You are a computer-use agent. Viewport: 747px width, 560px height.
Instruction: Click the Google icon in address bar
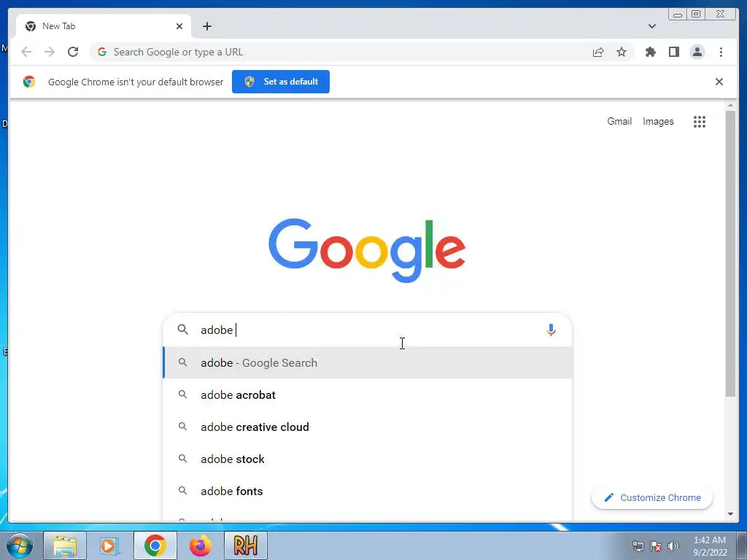pyautogui.click(x=101, y=52)
